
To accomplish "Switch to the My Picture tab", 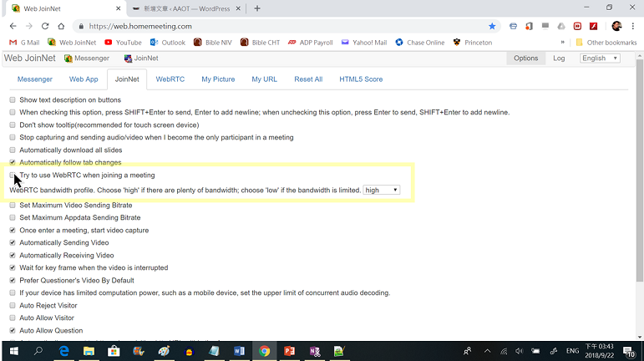I will (x=218, y=79).
